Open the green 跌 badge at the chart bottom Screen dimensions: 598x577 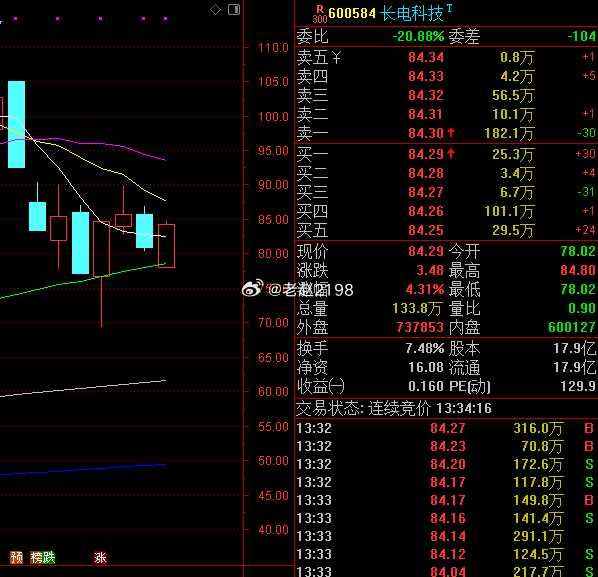pyautogui.click(x=49, y=558)
